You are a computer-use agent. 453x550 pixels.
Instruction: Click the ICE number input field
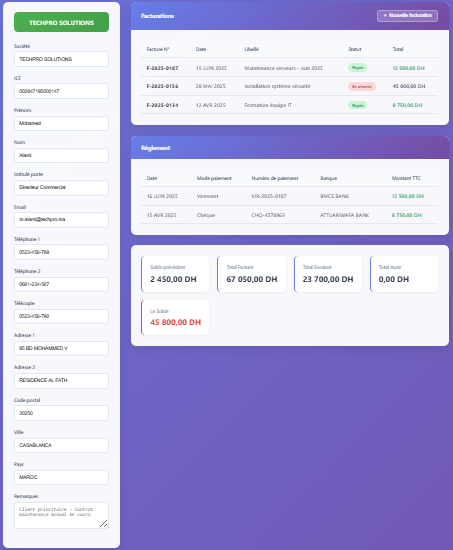point(61,91)
